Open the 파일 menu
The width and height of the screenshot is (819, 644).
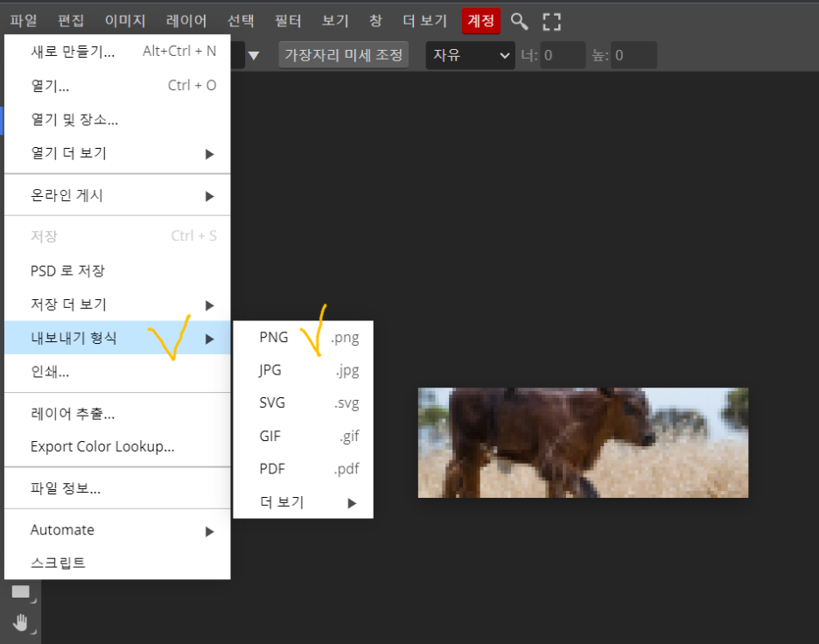pyautogui.click(x=24, y=21)
